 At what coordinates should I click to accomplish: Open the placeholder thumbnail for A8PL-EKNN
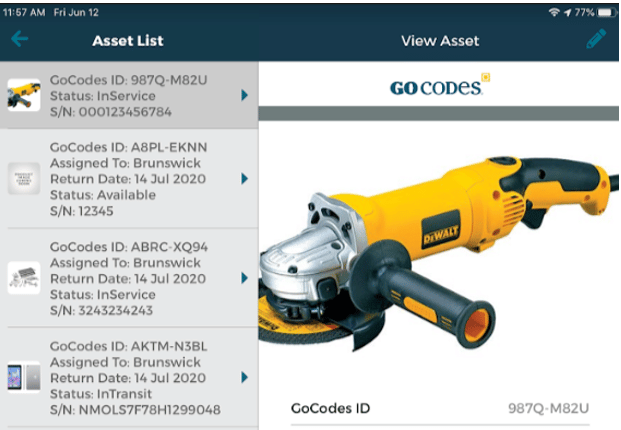click(x=24, y=179)
